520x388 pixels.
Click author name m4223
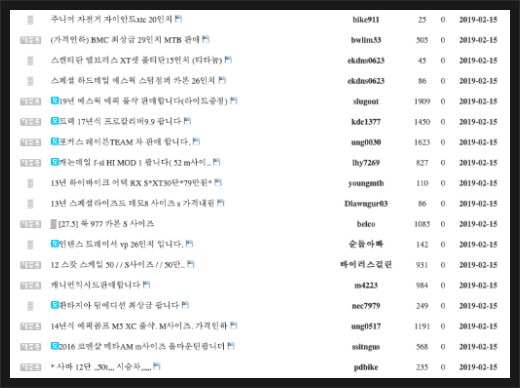point(366,285)
